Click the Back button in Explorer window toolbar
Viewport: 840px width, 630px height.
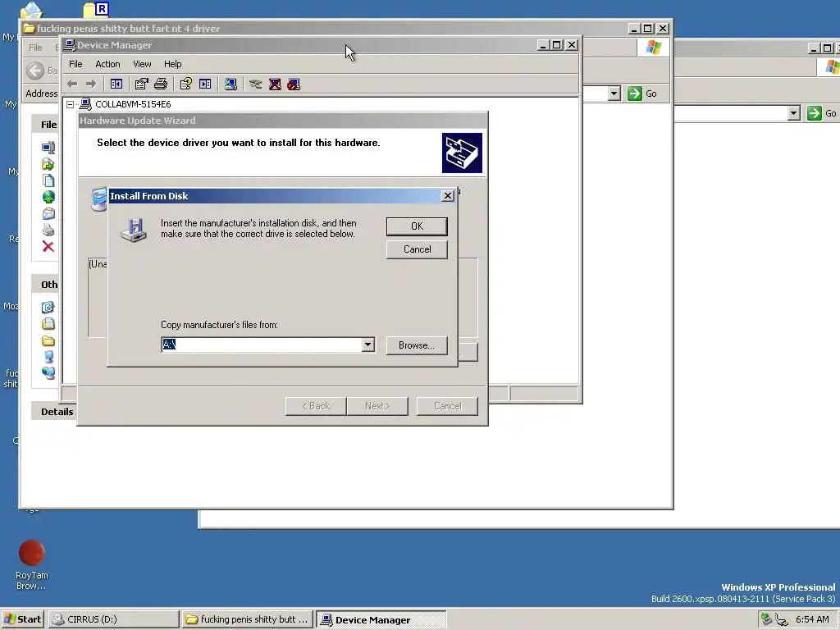click(41, 71)
